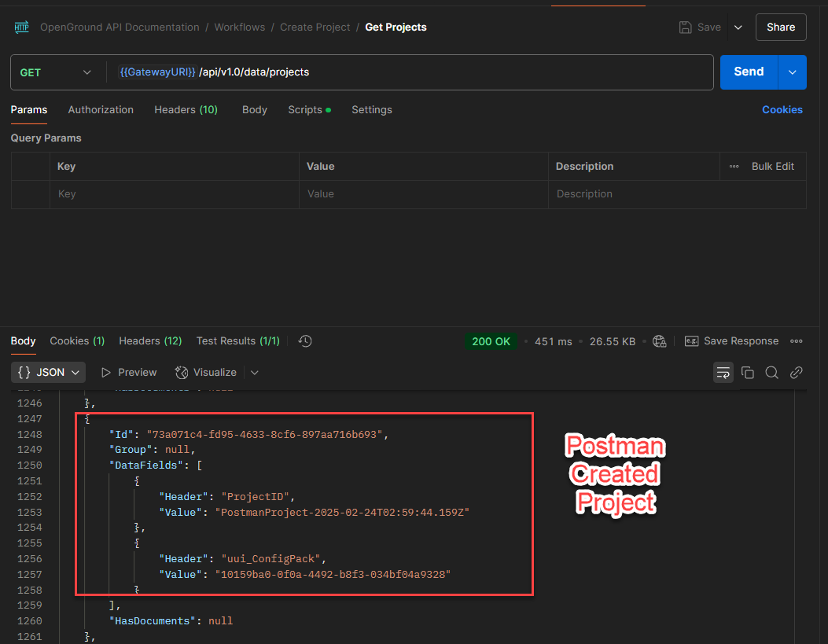This screenshot has height=644, width=828.
Task: Click the Visualize sparkle icon
Action: 181,373
